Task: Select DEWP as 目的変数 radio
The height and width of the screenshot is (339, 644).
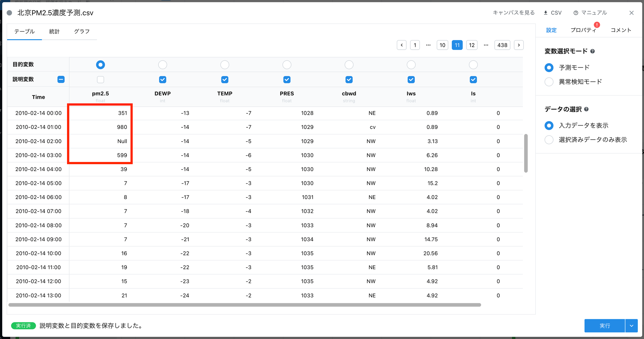Action: (x=163, y=65)
